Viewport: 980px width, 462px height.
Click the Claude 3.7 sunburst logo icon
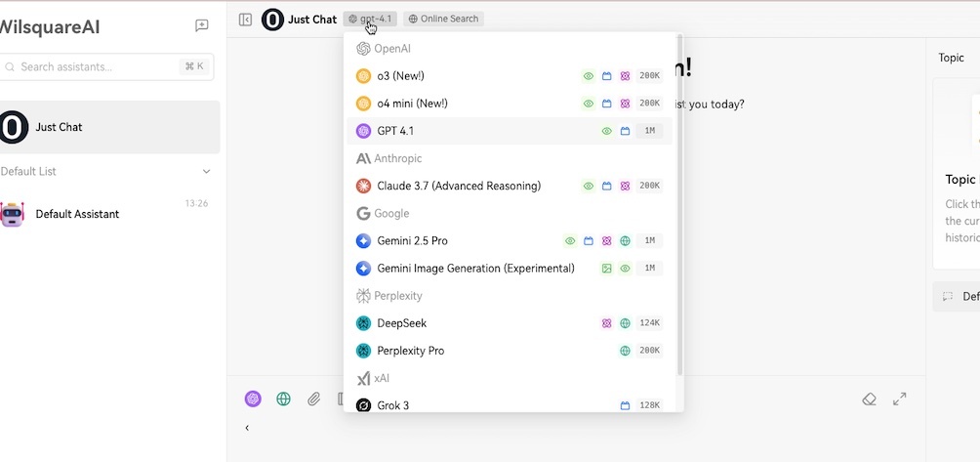(x=363, y=187)
